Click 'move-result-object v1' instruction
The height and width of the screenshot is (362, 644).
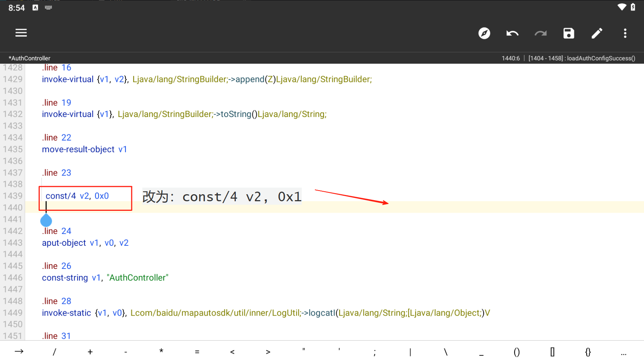click(x=85, y=149)
